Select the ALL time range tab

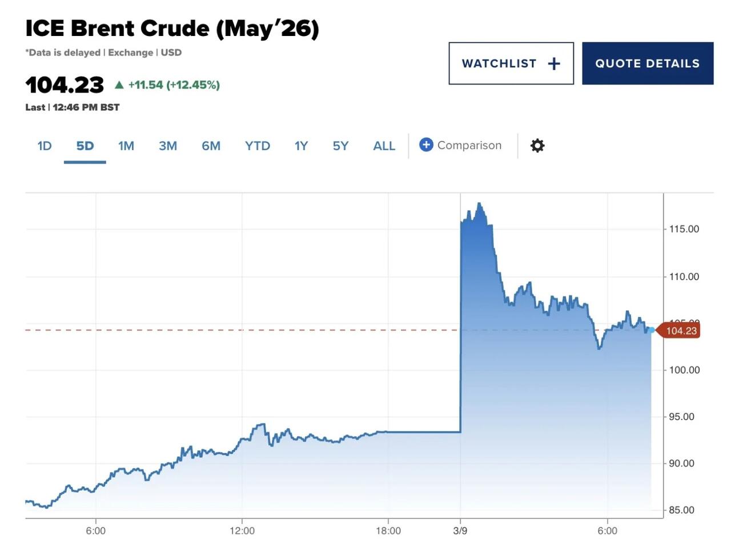[x=384, y=146]
